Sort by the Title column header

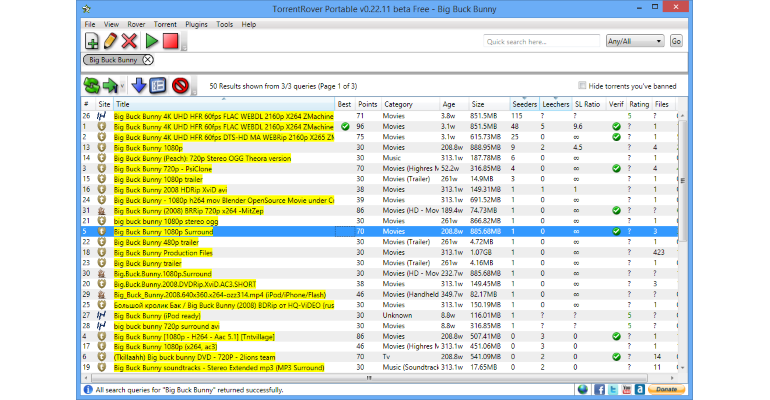coord(224,104)
